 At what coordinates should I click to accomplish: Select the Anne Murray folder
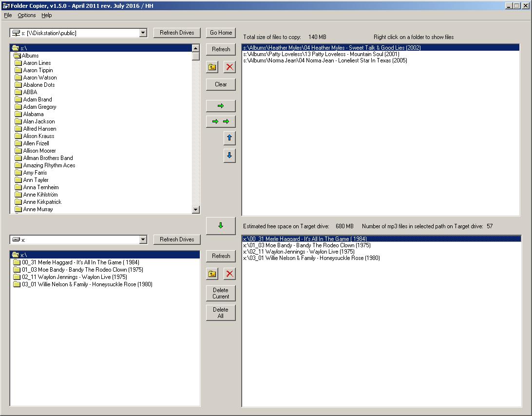pyautogui.click(x=38, y=209)
